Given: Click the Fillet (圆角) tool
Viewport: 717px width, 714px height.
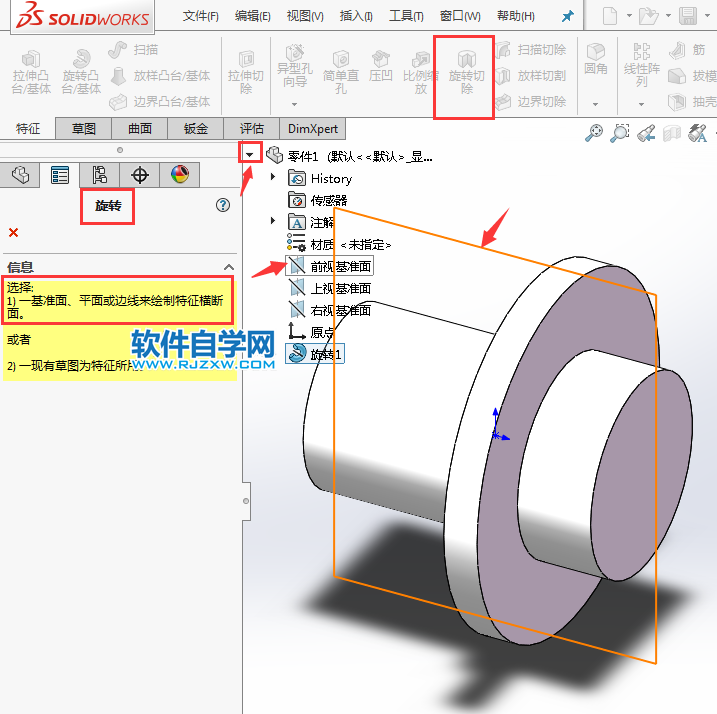Looking at the screenshot, I should coord(596,59).
